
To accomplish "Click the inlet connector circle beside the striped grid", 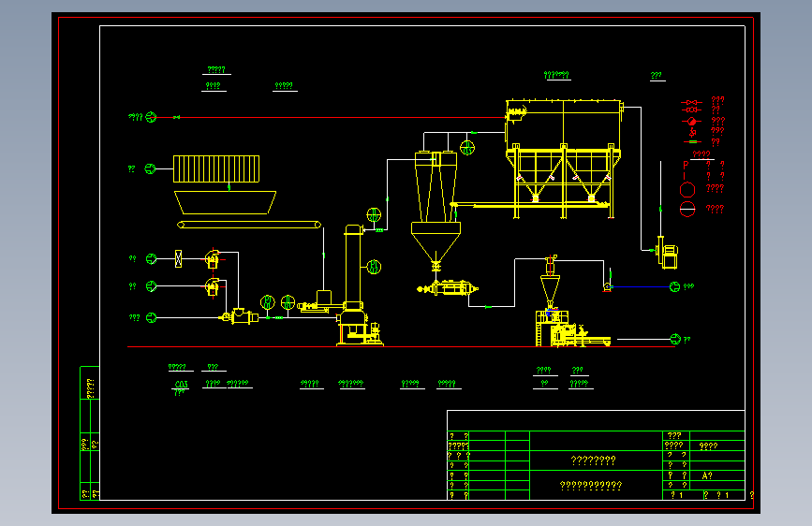I will pos(150,168).
